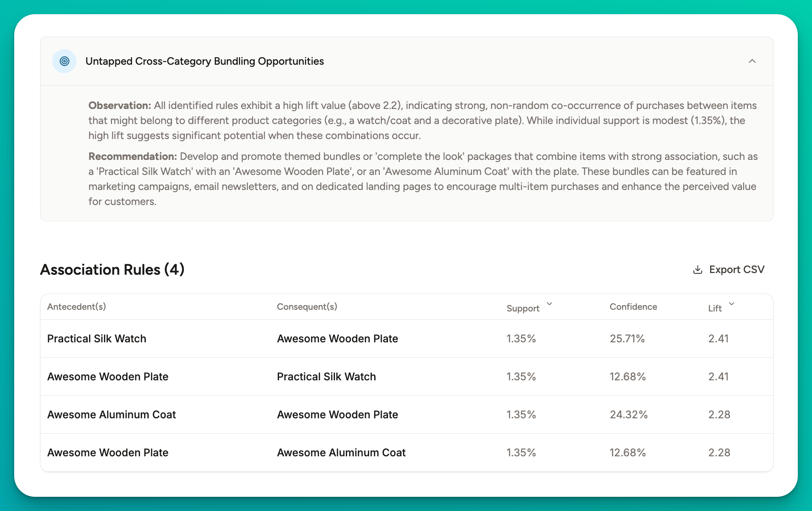
Task: Click the lift value 2.41 in the first row
Action: [x=718, y=339]
